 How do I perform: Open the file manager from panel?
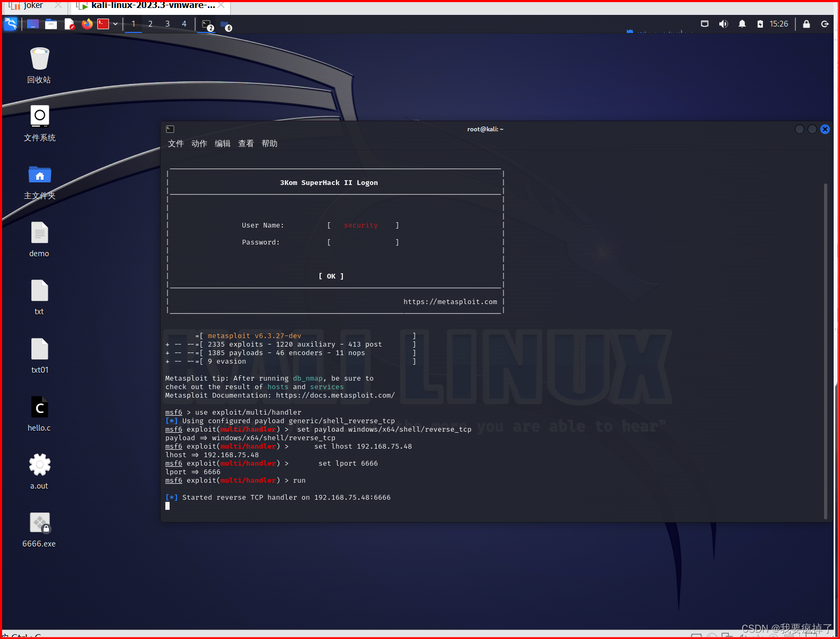click(51, 24)
